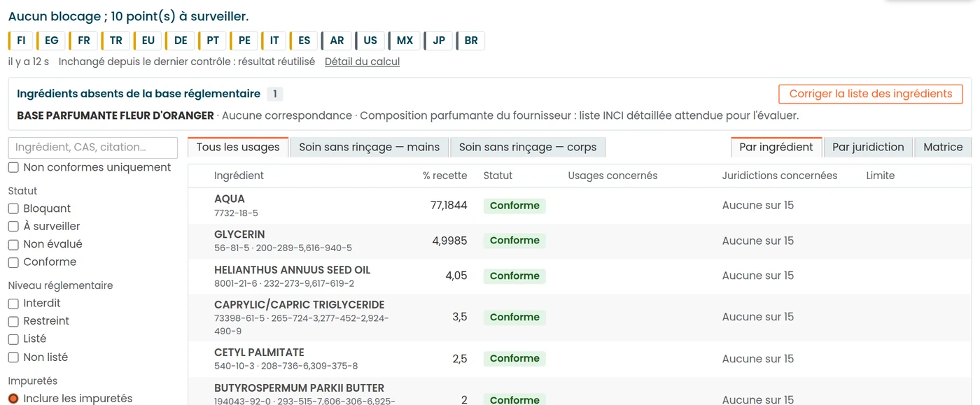Click the AQUA ingredient row name
The height and width of the screenshot is (405, 980).
(230, 199)
